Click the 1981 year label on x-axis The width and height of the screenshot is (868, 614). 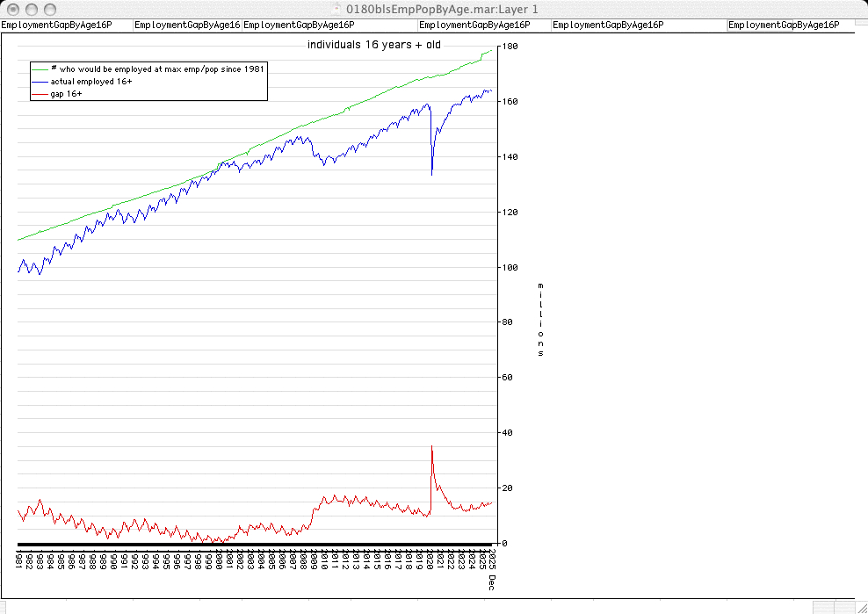pyautogui.click(x=18, y=559)
